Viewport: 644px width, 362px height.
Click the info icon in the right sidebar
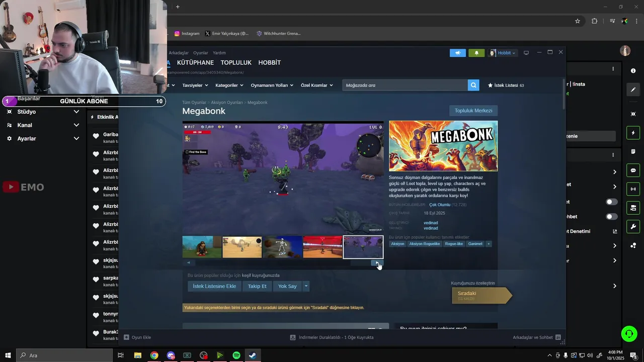pos(633,71)
